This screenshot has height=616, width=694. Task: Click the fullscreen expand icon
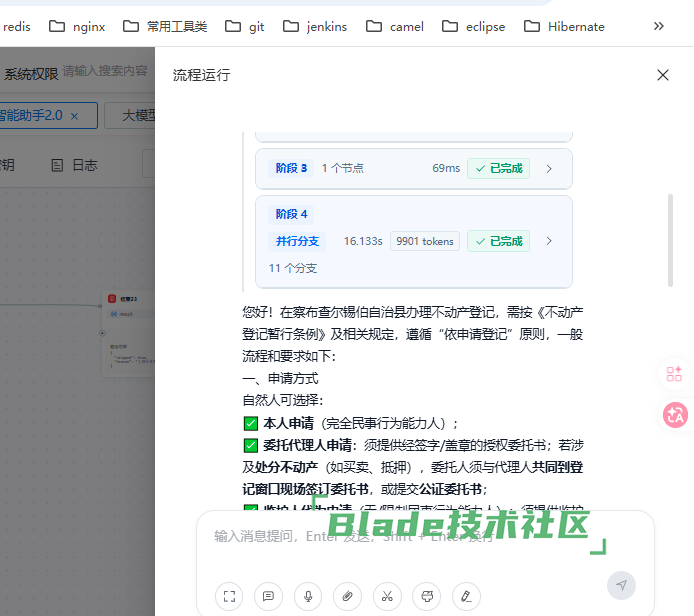tap(229, 596)
